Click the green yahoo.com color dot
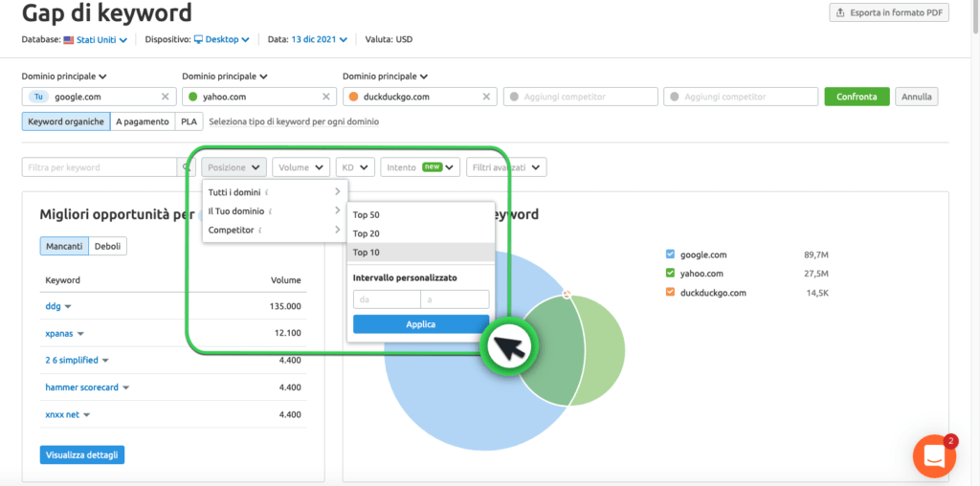Image resolution: width=980 pixels, height=486 pixels. (192, 97)
